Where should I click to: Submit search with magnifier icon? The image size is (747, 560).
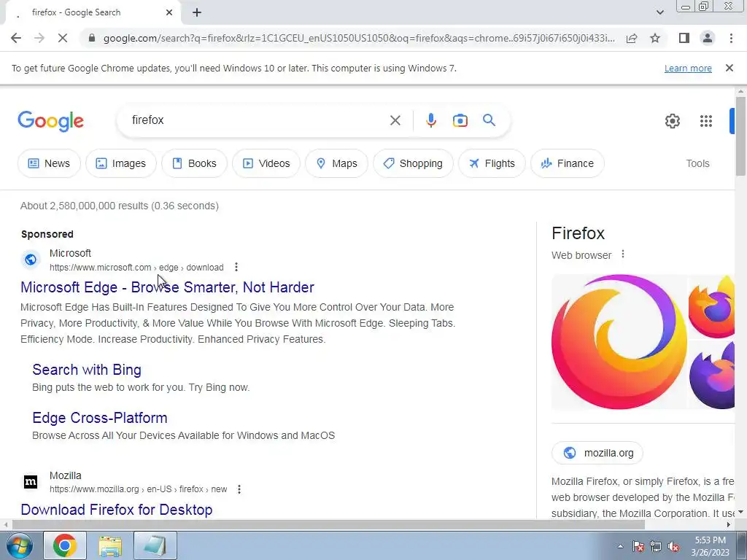489,120
